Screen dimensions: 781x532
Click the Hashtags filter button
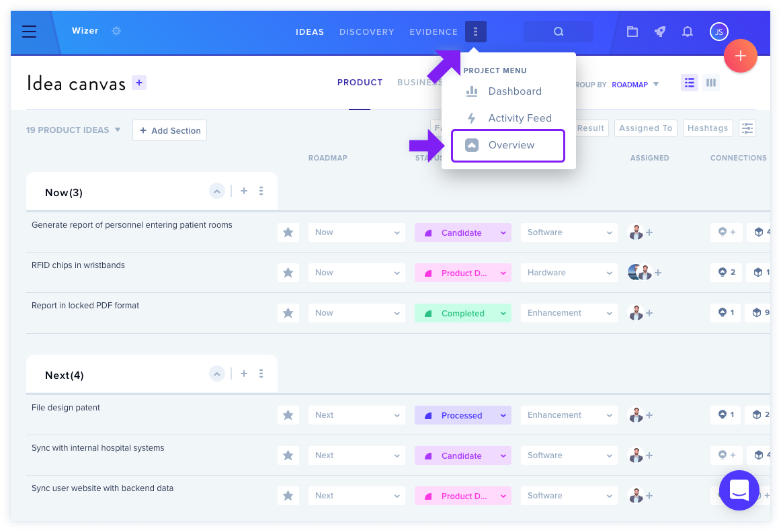(707, 128)
